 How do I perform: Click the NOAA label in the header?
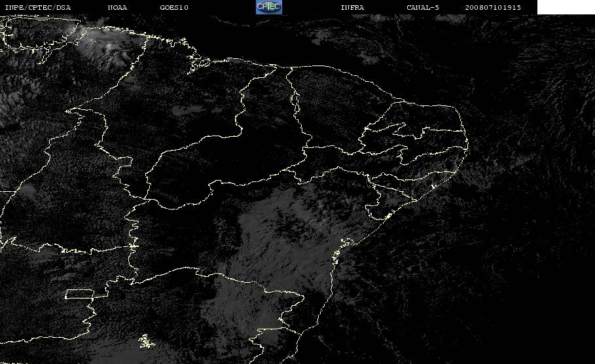pos(117,8)
